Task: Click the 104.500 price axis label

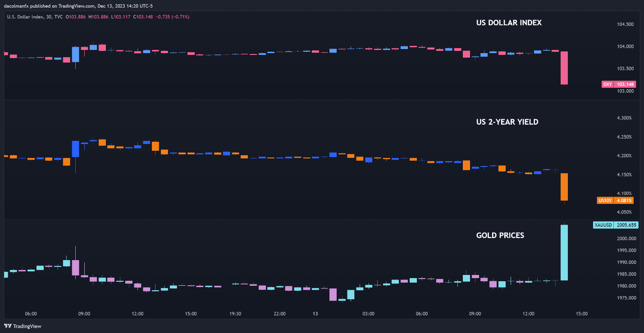Action: pos(625,24)
